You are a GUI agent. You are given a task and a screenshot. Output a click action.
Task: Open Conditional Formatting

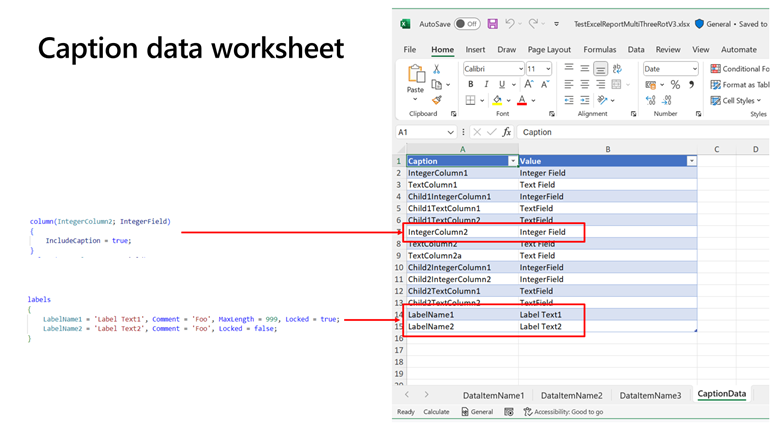tap(740, 69)
